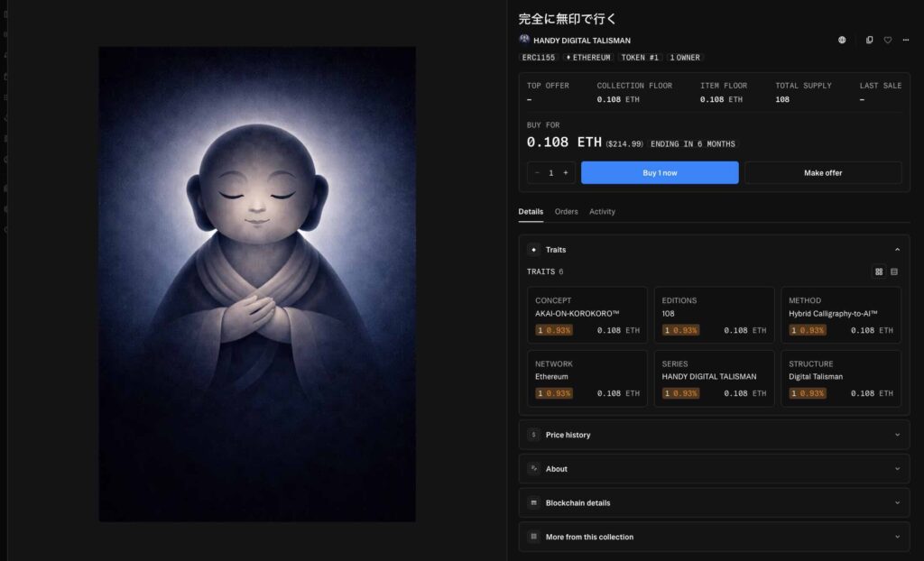The width and height of the screenshot is (924, 561).
Task: Collapse the Traits section
Action: 897,249
